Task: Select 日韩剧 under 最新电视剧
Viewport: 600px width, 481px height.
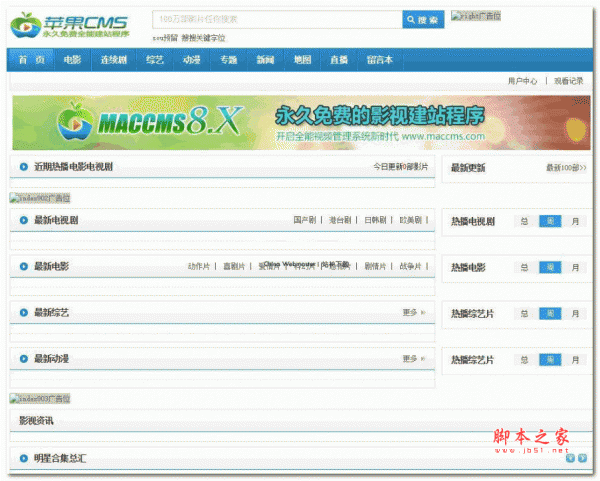Action: pyautogui.click(x=375, y=220)
